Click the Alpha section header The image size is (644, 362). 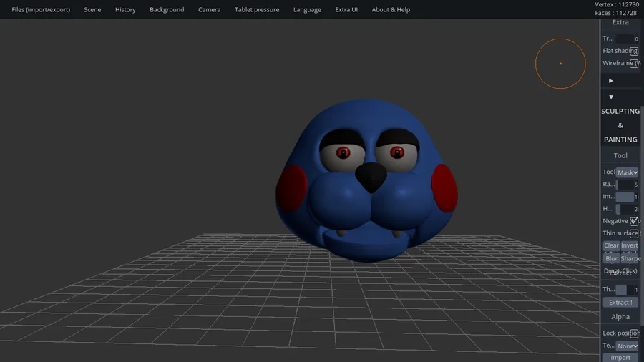(x=620, y=316)
